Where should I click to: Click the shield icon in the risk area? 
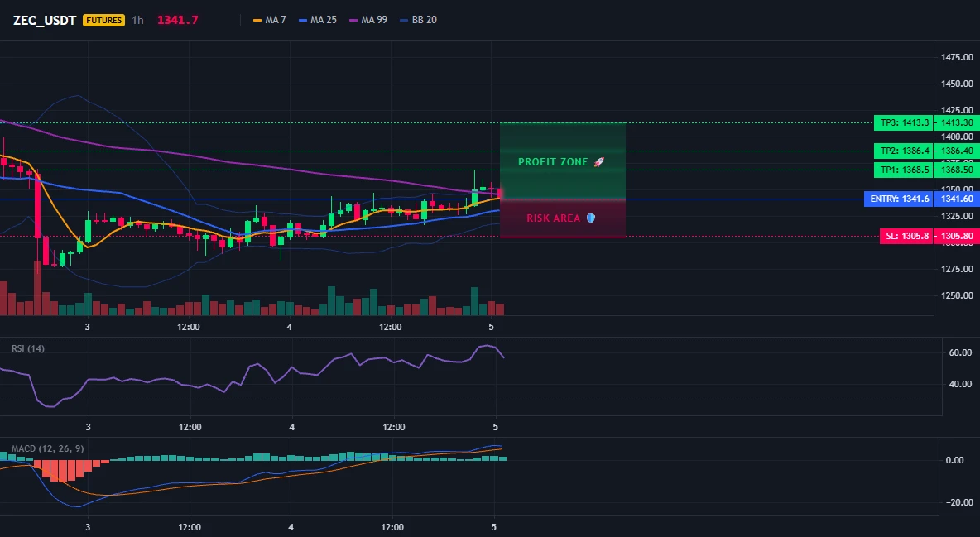pos(591,218)
